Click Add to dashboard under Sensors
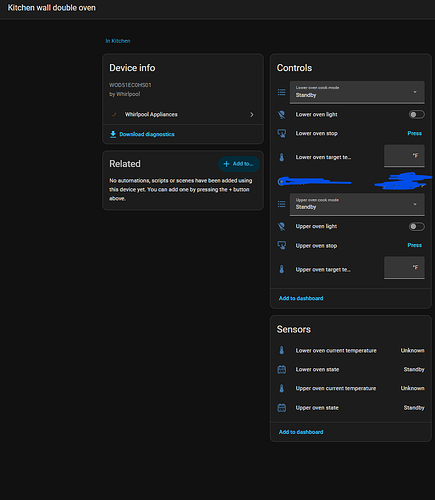The height and width of the screenshot is (500, 435). point(301,432)
